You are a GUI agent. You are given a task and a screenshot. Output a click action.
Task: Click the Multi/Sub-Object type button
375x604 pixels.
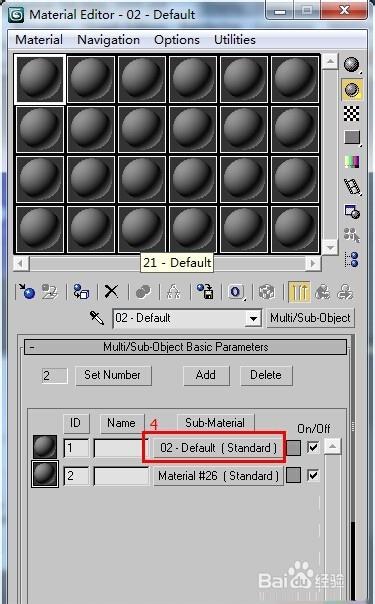310,318
